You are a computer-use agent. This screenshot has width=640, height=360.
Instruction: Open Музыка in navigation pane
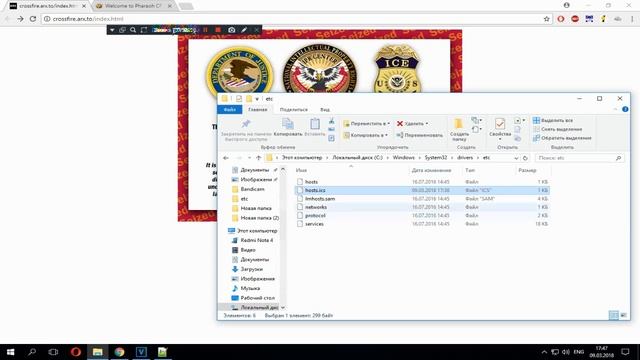pyautogui.click(x=250, y=288)
